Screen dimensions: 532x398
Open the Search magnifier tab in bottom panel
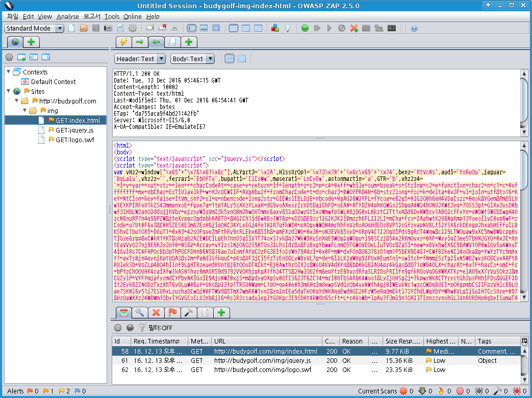coord(140,312)
